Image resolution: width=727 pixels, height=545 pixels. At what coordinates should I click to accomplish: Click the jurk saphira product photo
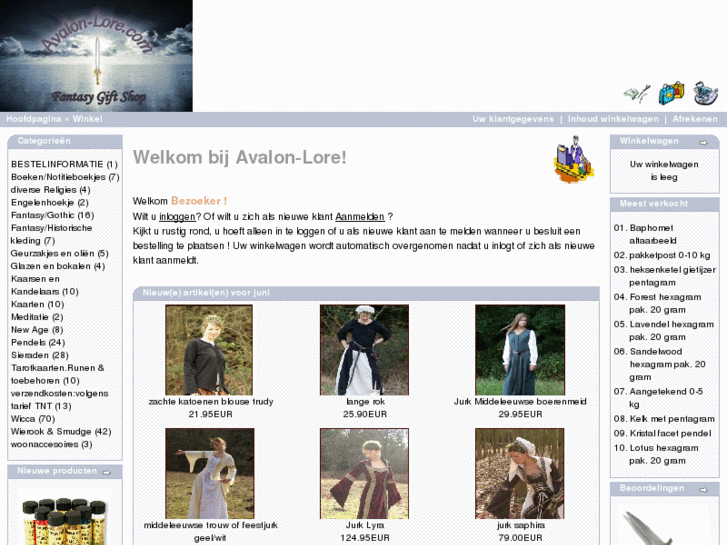520,474
